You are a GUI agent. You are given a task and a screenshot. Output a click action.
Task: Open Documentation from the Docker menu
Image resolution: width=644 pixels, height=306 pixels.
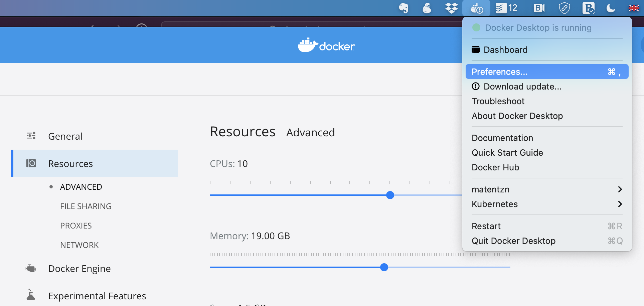click(547, 138)
